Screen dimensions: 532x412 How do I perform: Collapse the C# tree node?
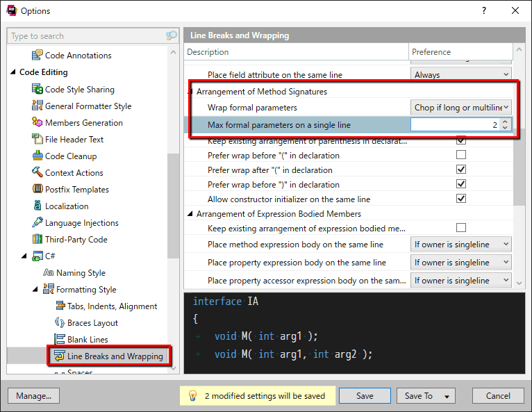tap(24, 256)
